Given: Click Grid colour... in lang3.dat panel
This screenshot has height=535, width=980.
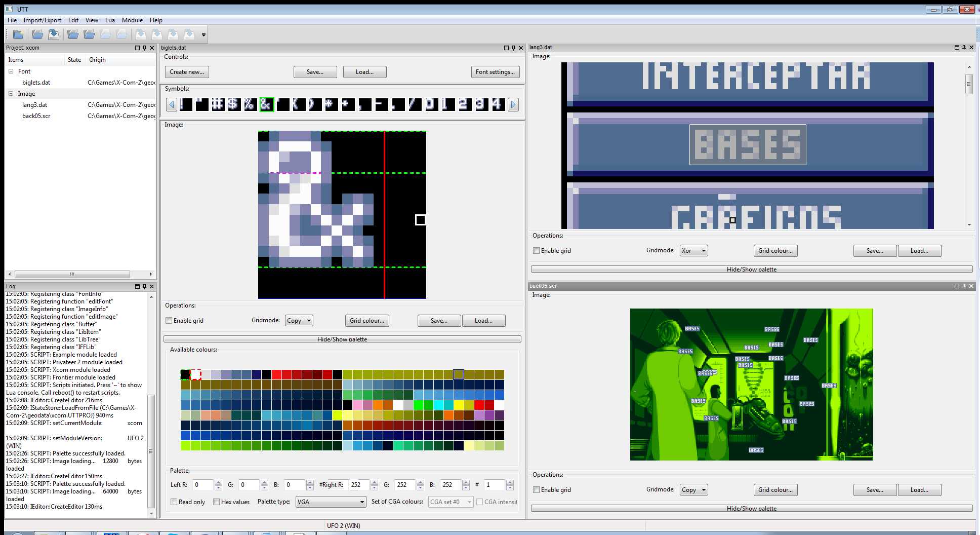Looking at the screenshot, I should (x=775, y=251).
